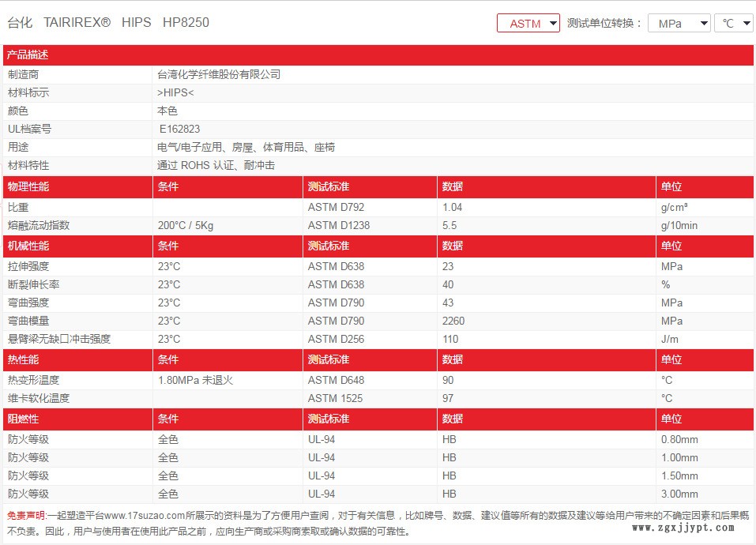Select the "ASTM D1238" test standard cell

(339, 225)
